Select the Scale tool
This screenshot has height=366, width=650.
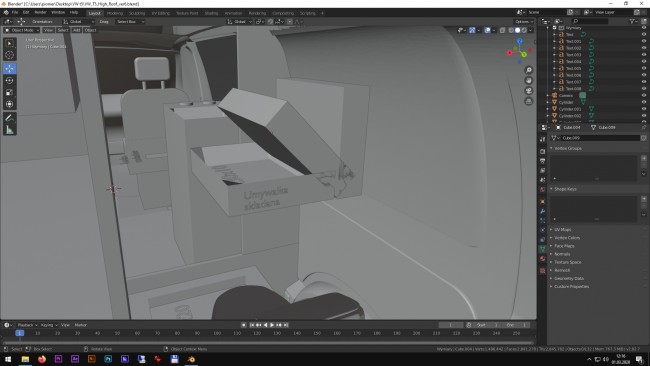point(10,92)
